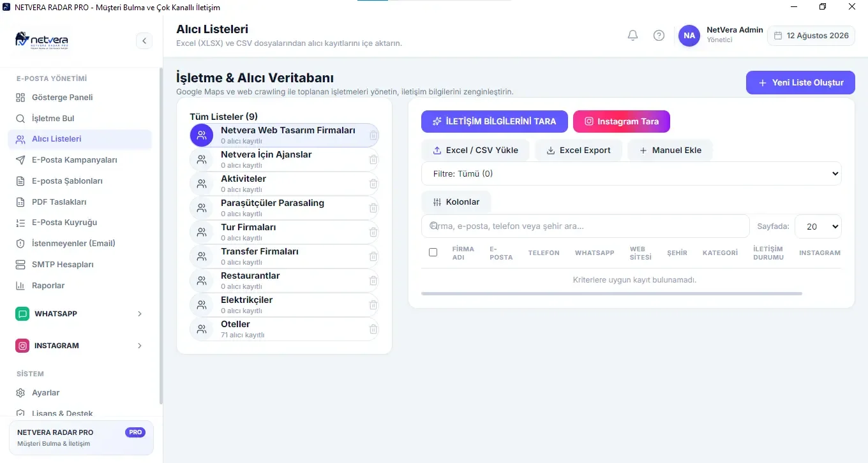Go to İşletme Bul
This screenshot has width=868, height=463.
(80, 119)
